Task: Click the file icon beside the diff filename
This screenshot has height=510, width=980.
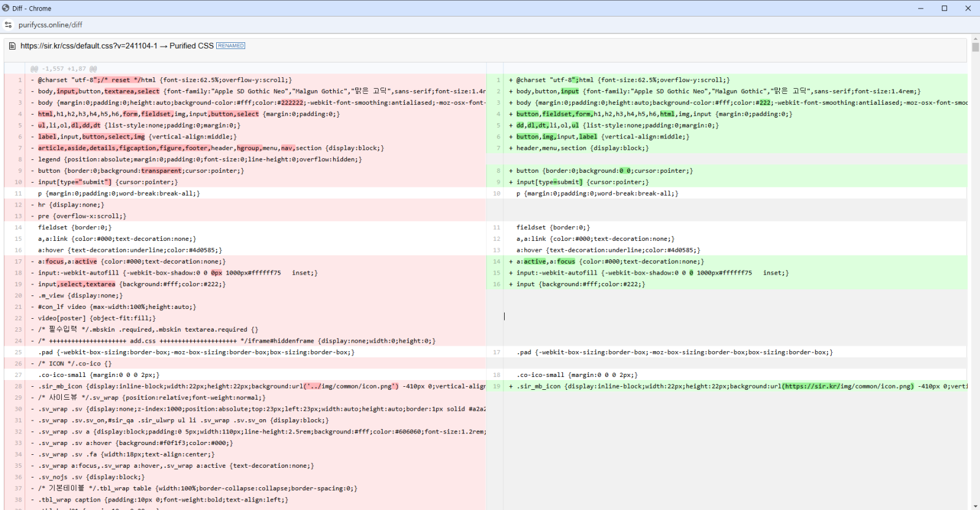Action: coord(12,46)
